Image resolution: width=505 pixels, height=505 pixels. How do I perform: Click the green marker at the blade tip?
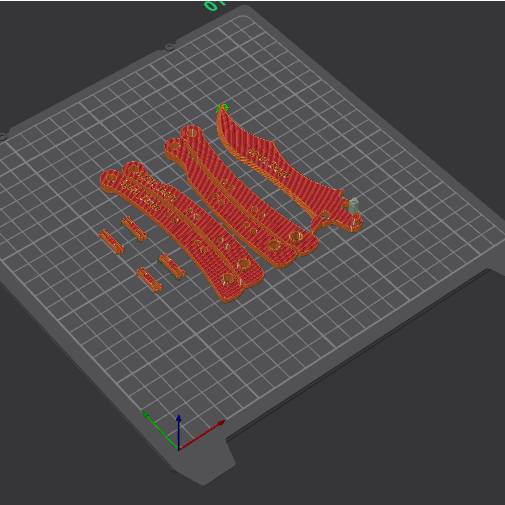click(222, 108)
